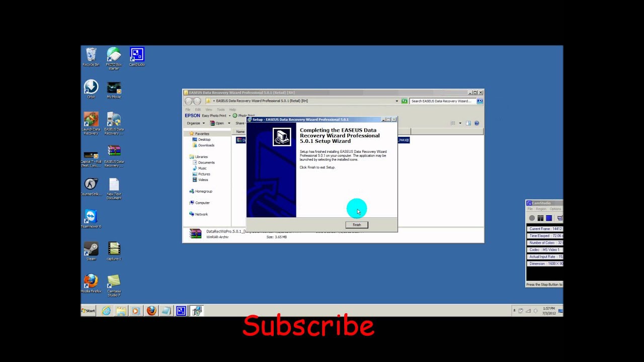Select the Mozilla Firefox desktop shortcut

pyautogui.click(x=91, y=283)
